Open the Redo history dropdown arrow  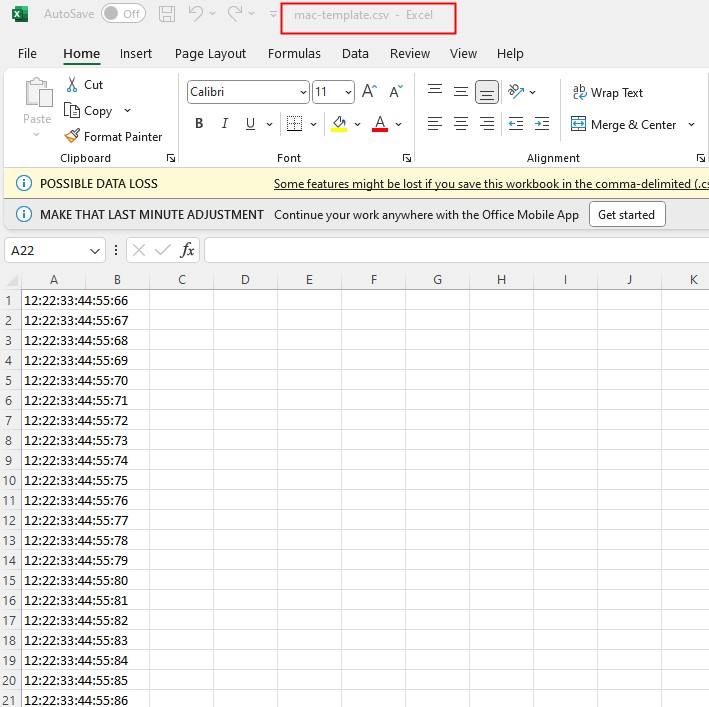coord(251,14)
